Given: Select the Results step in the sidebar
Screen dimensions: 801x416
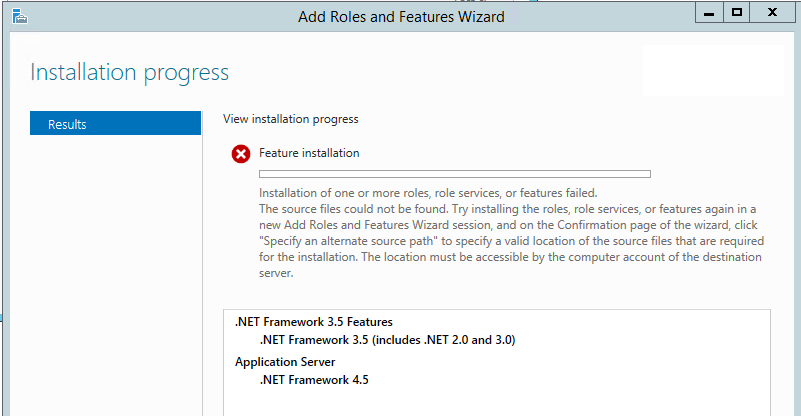Looking at the screenshot, I should 115,124.
